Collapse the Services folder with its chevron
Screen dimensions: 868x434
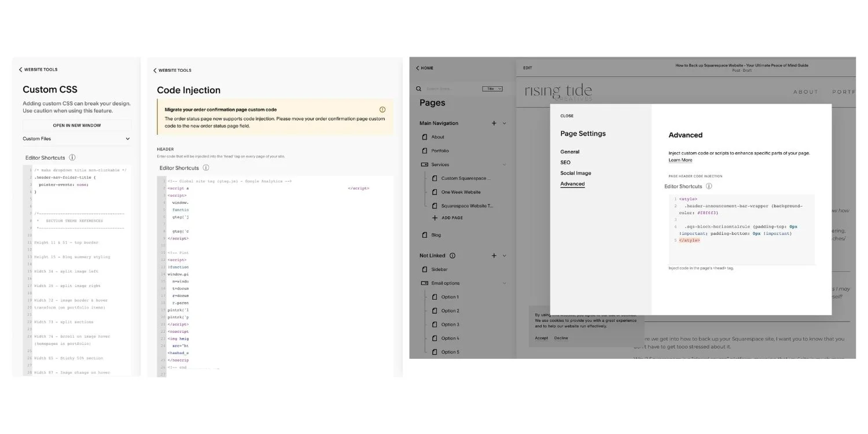tap(503, 164)
